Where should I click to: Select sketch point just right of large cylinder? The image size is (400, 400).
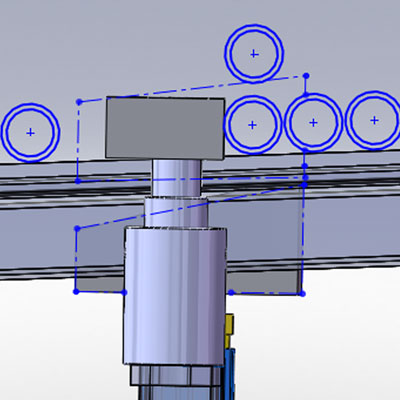point(231,293)
